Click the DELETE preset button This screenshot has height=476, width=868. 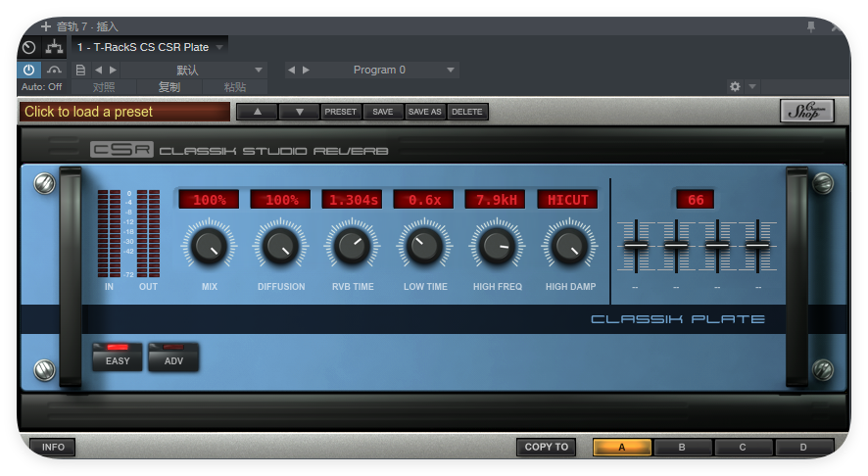pyautogui.click(x=467, y=112)
